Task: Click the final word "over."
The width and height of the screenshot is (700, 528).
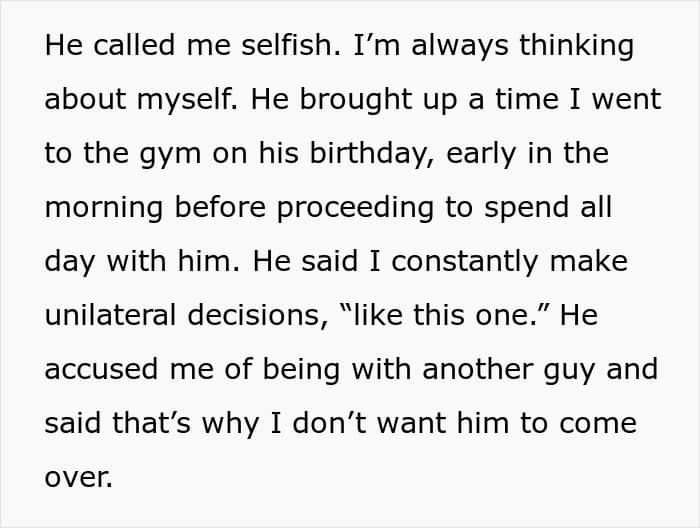Action: coord(79,477)
